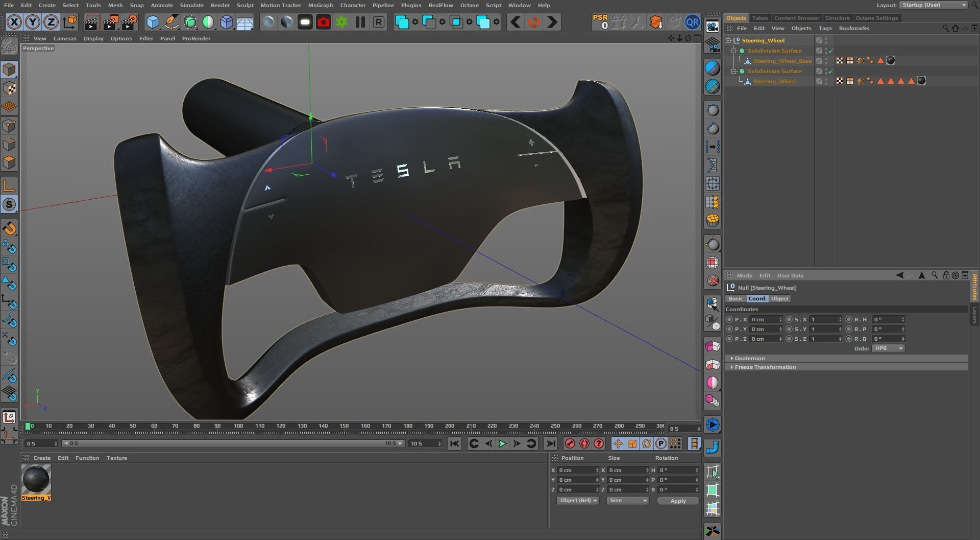
Task: Open the Spline Pen tool
Action: [x=171, y=22]
